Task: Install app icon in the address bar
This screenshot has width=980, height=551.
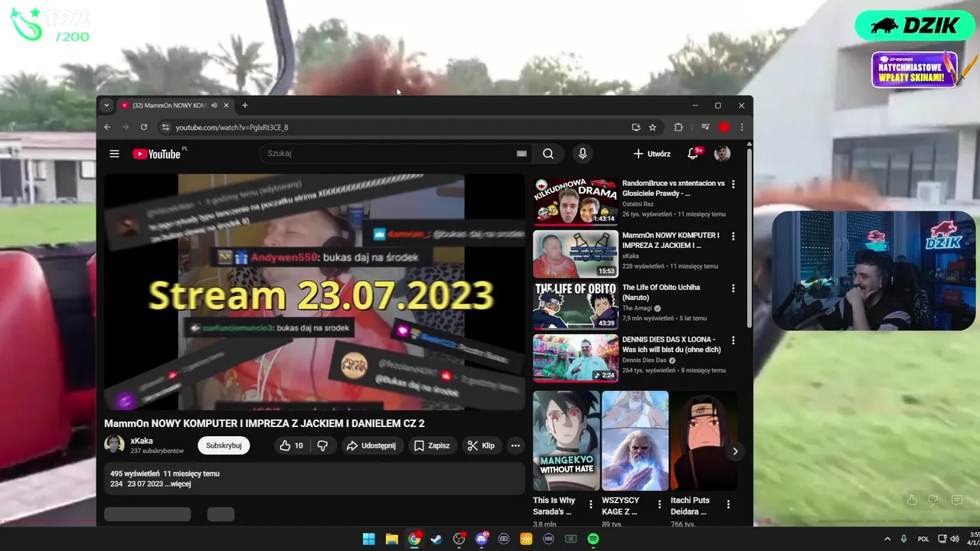Action: 635,127
